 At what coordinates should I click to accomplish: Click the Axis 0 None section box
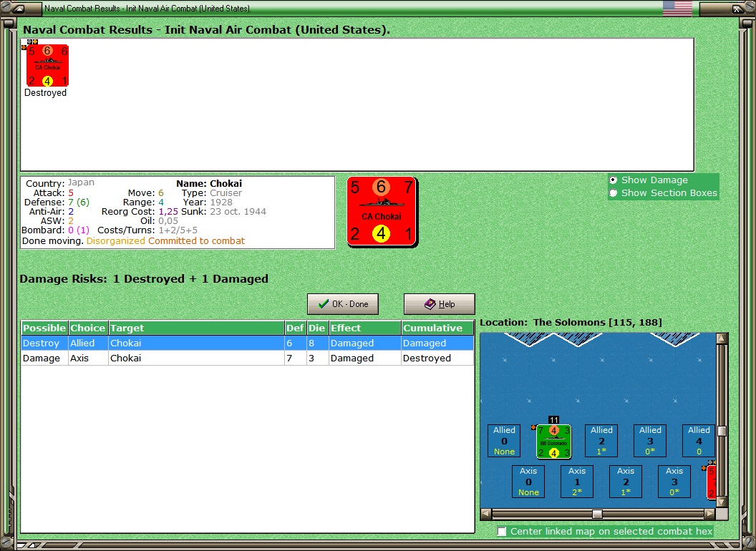[x=528, y=482]
